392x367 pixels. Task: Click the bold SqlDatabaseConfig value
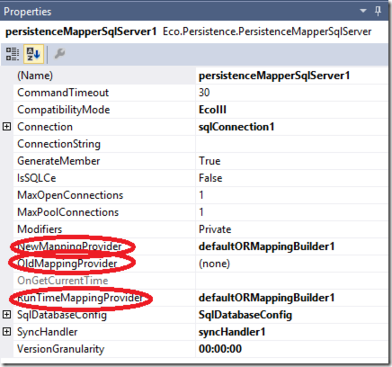[x=245, y=315]
